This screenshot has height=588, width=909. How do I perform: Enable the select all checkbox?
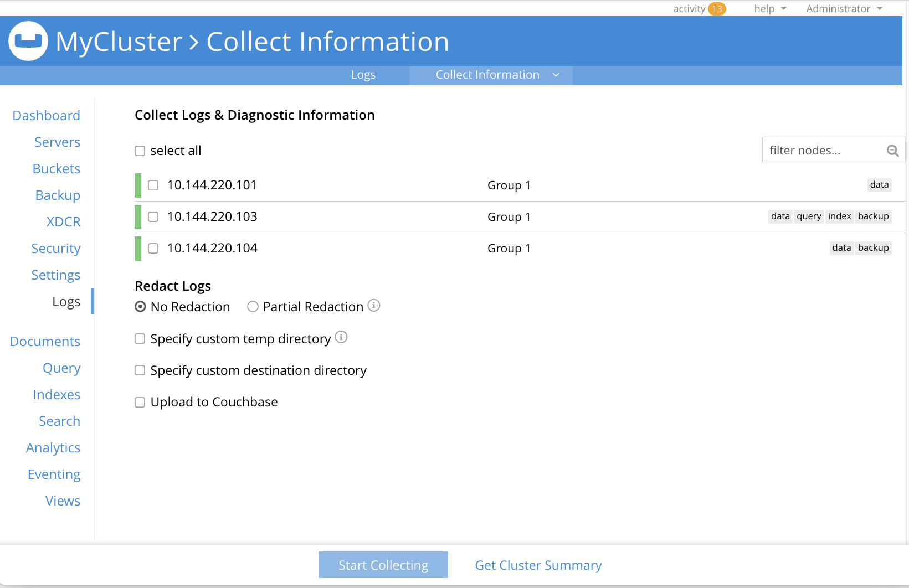(139, 150)
